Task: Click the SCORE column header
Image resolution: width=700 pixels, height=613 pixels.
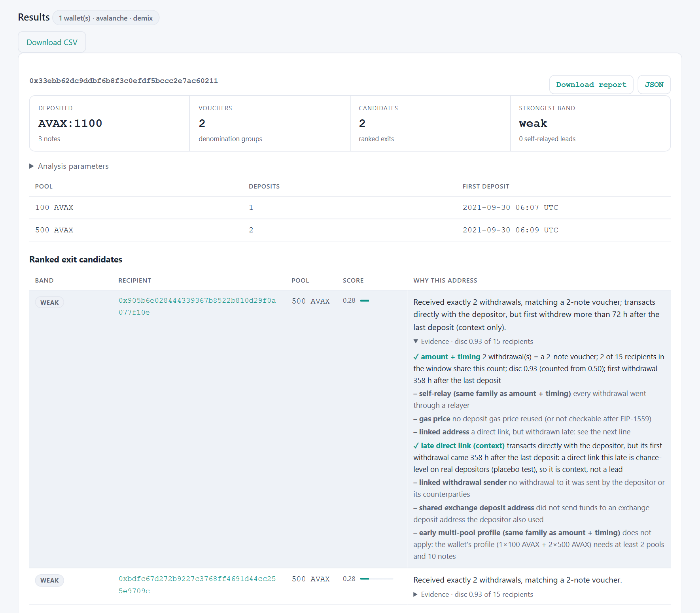Action: point(353,281)
